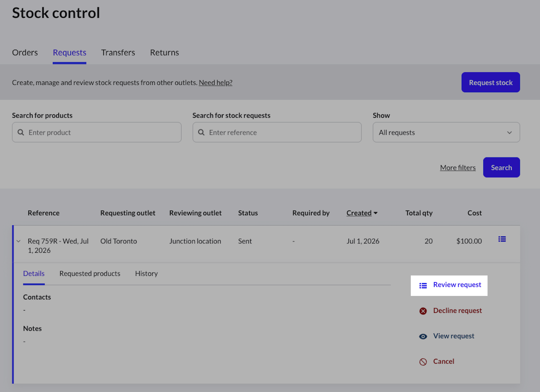Click the magnifier icon in product search
The height and width of the screenshot is (392, 540).
pos(21,132)
